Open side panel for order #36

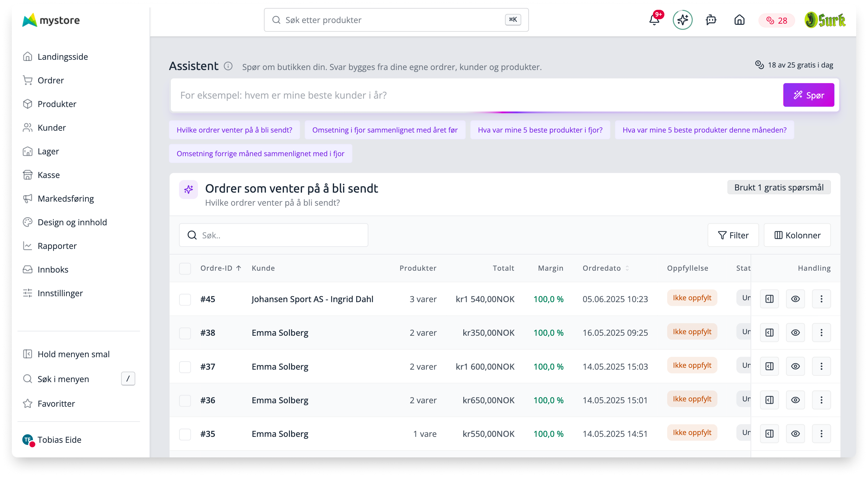(769, 400)
